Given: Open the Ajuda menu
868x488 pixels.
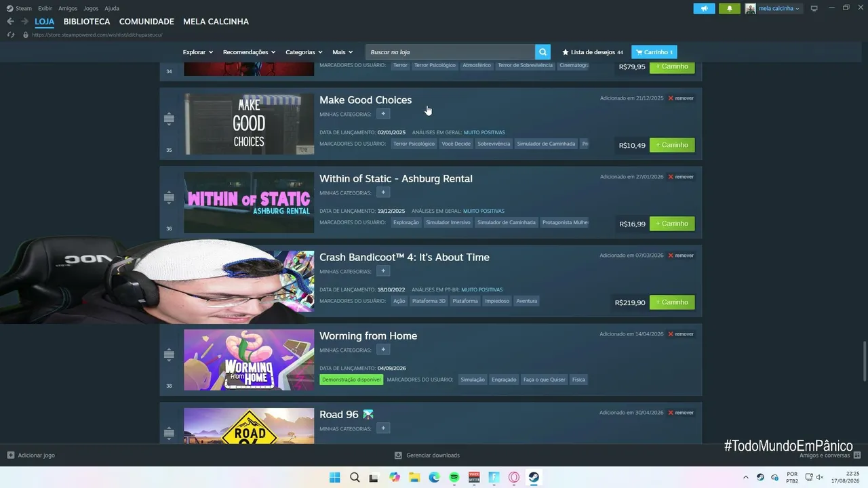Looking at the screenshot, I should [112, 8].
